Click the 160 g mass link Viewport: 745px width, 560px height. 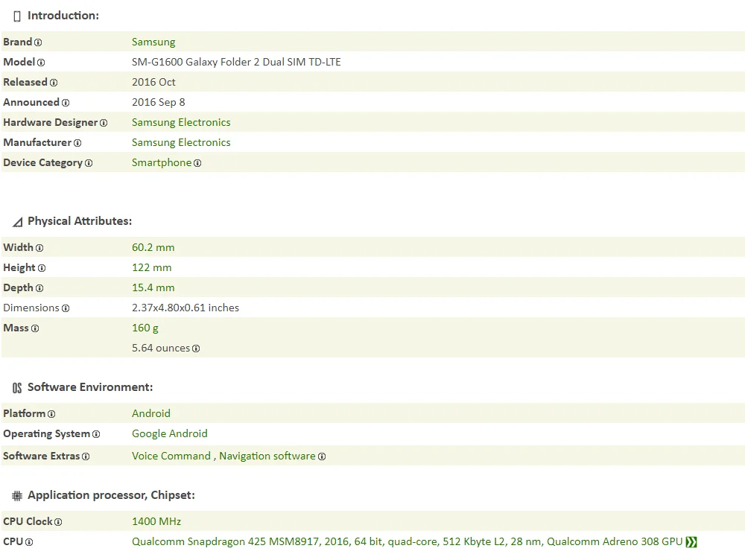pyautogui.click(x=145, y=328)
